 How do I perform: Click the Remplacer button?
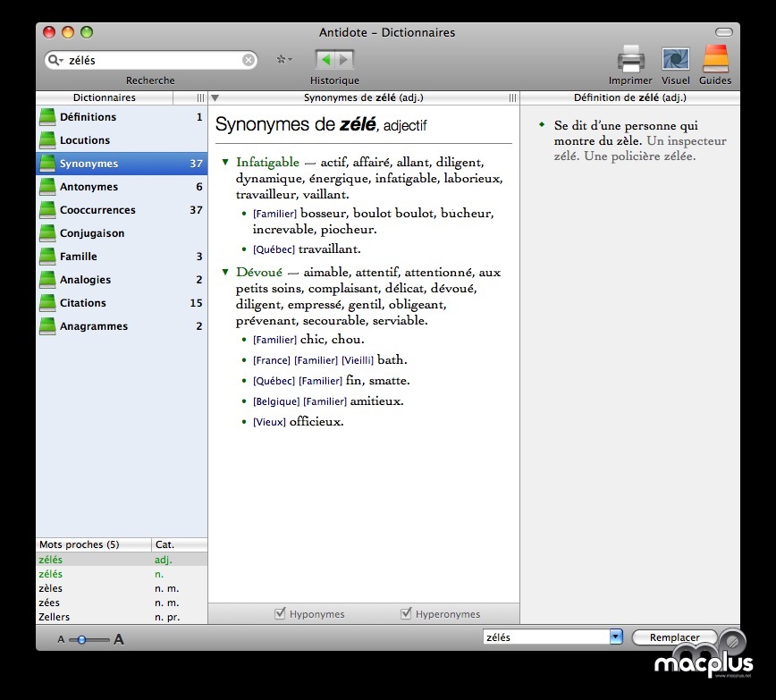pyautogui.click(x=675, y=637)
